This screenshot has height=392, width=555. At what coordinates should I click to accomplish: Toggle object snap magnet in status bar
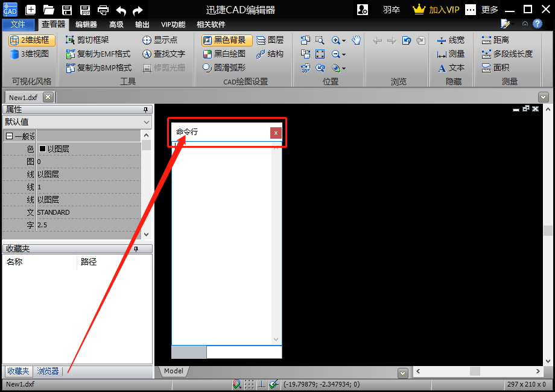tap(237, 384)
